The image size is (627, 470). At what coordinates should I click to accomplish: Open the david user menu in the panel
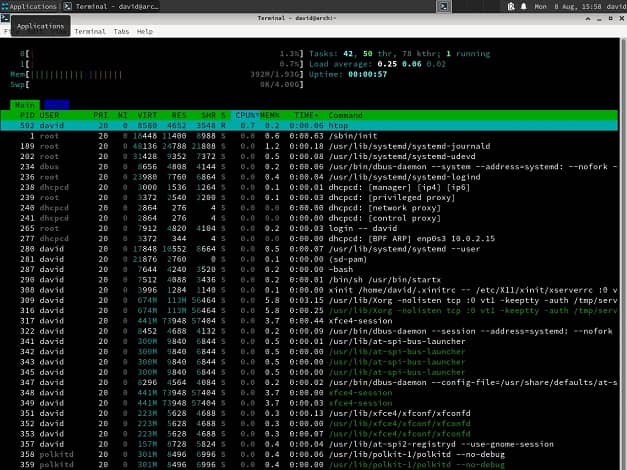pyautogui.click(x=616, y=6)
